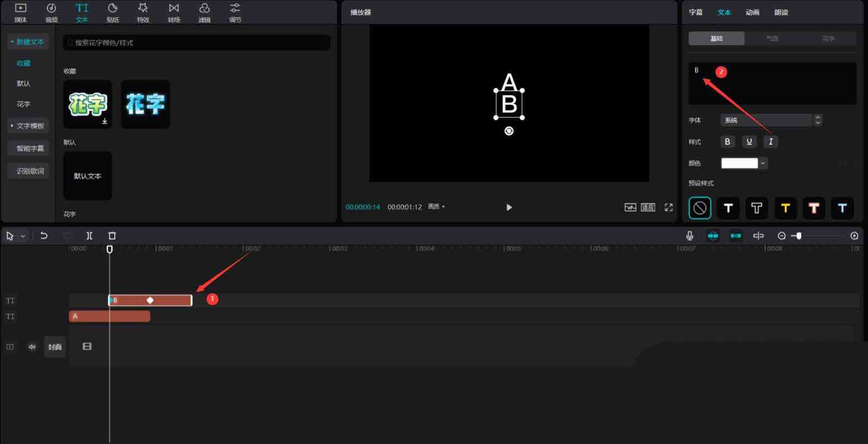Open the 转场 transitions tab icon
868x444 pixels.
174,9
